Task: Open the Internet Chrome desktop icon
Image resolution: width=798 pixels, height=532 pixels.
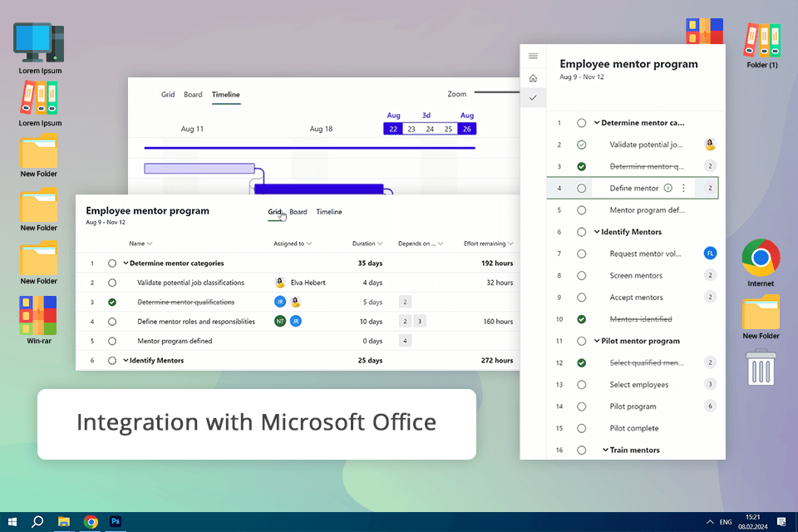Action: click(x=761, y=264)
